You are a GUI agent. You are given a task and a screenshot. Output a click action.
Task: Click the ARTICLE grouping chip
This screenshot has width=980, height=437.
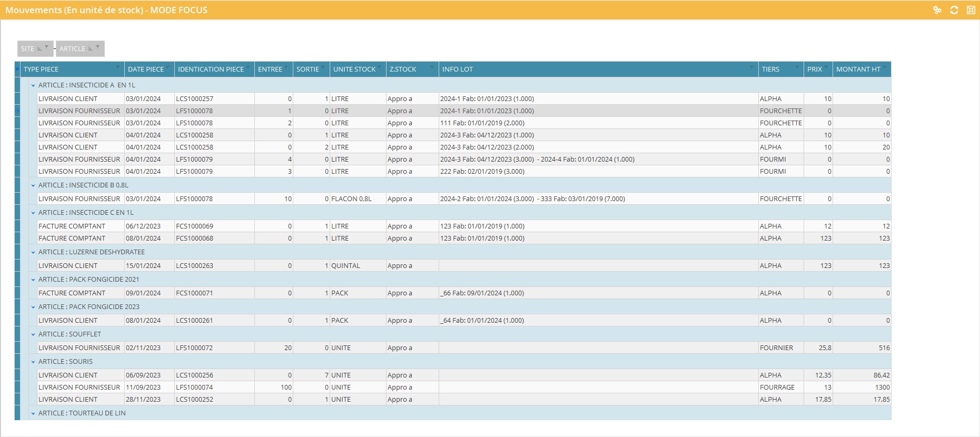[x=72, y=48]
